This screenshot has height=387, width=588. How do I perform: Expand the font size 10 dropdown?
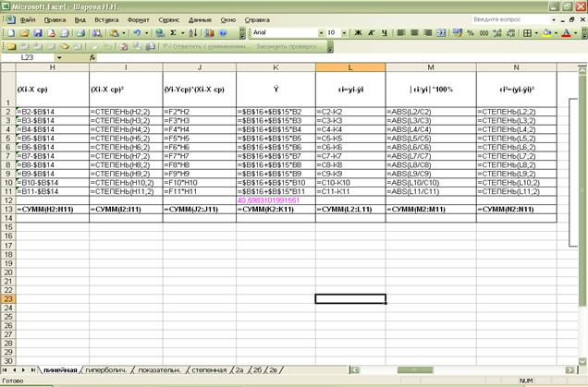[x=344, y=33]
